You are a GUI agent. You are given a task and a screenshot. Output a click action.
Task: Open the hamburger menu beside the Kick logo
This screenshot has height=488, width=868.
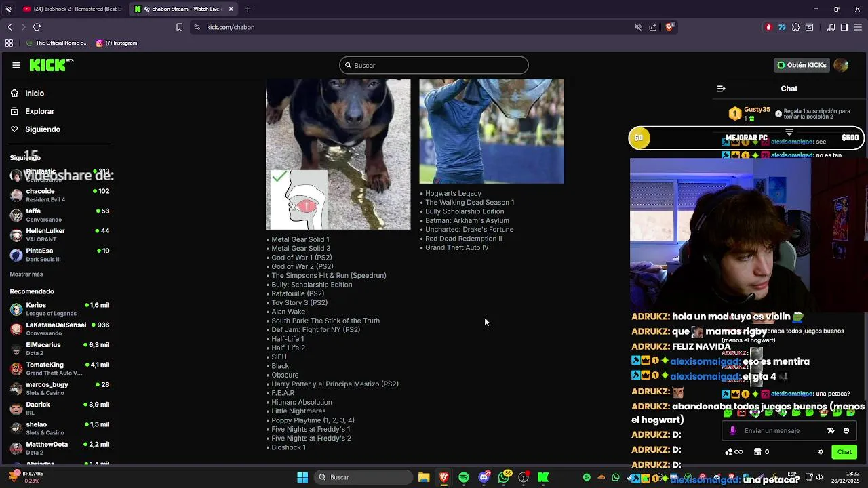[x=16, y=65]
